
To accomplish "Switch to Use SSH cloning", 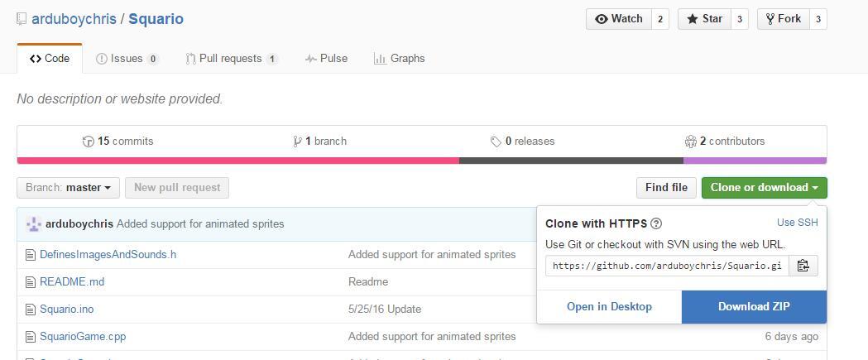I will [797, 223].
